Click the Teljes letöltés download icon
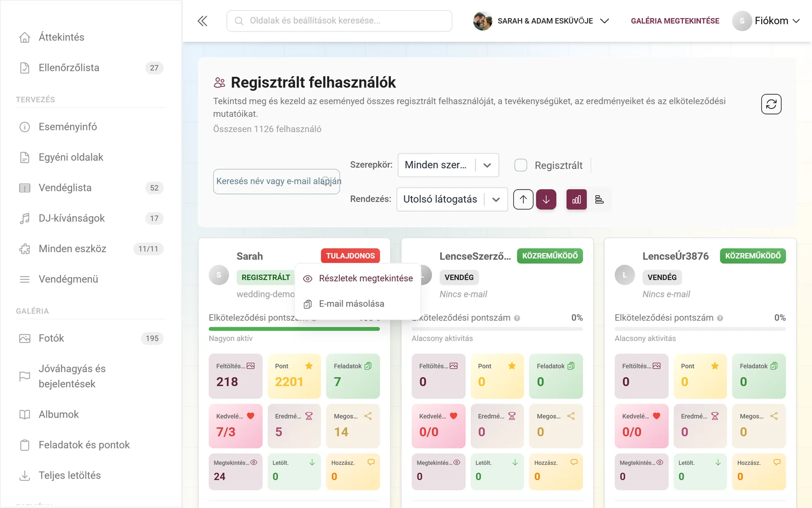812x508 pixels. (x=25, y=475)
